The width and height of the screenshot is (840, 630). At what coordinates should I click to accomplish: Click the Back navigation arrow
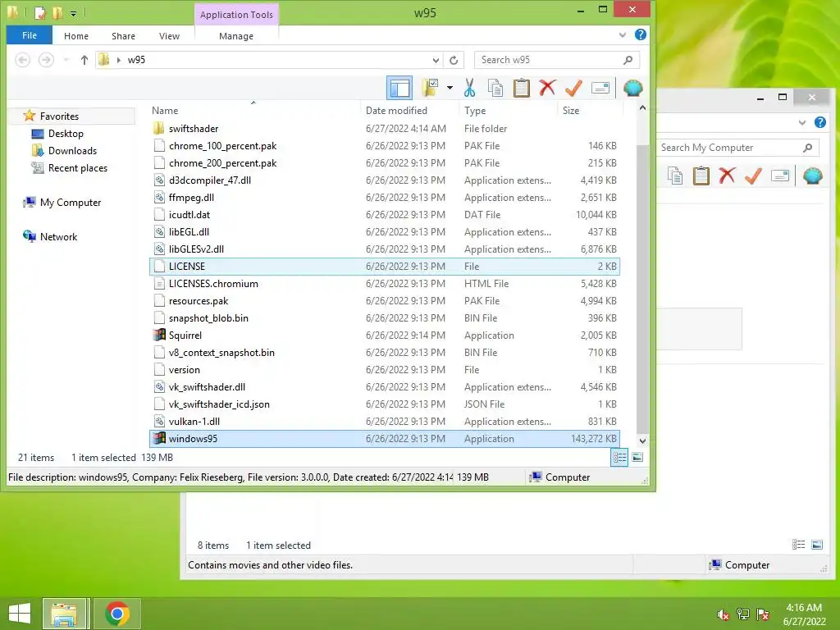(22, 60)
